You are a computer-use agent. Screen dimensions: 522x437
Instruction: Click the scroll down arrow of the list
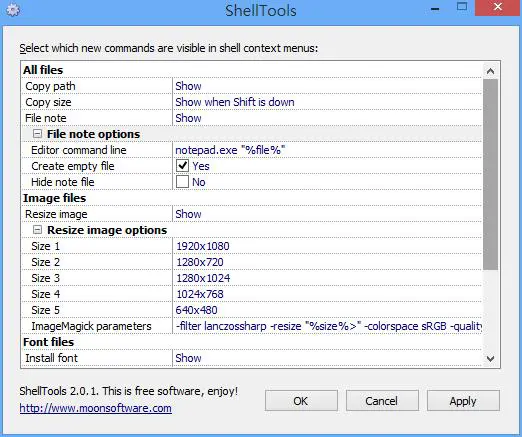[490, 359]
